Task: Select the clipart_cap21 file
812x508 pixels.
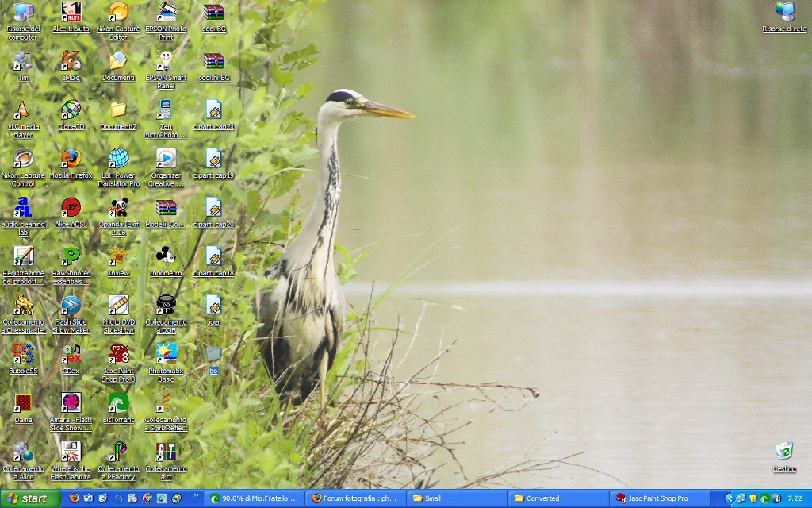Action: pos(213,110)
